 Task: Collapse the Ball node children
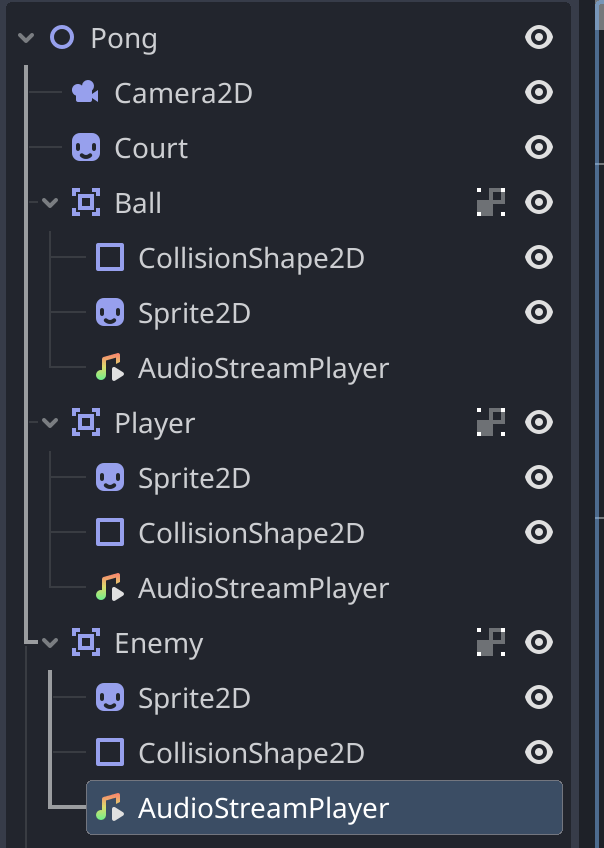pos(51,203)
